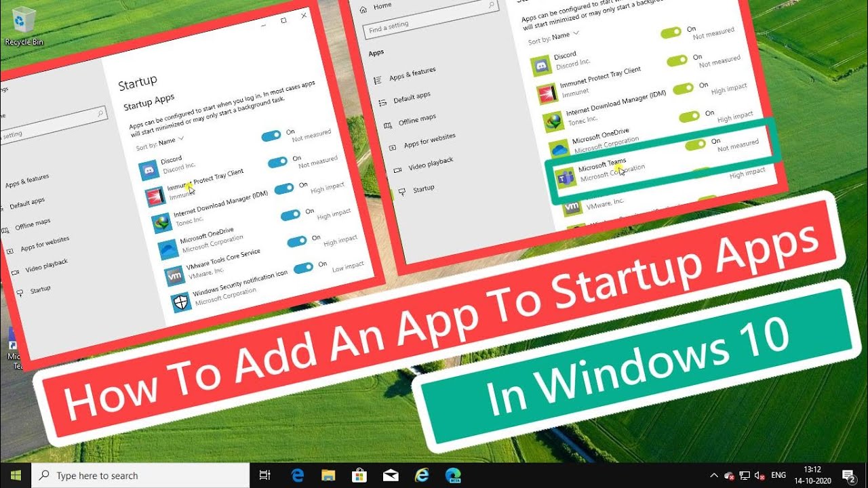Click the IDM icon in the right window

pyautogui.click(x=553, y=121)
